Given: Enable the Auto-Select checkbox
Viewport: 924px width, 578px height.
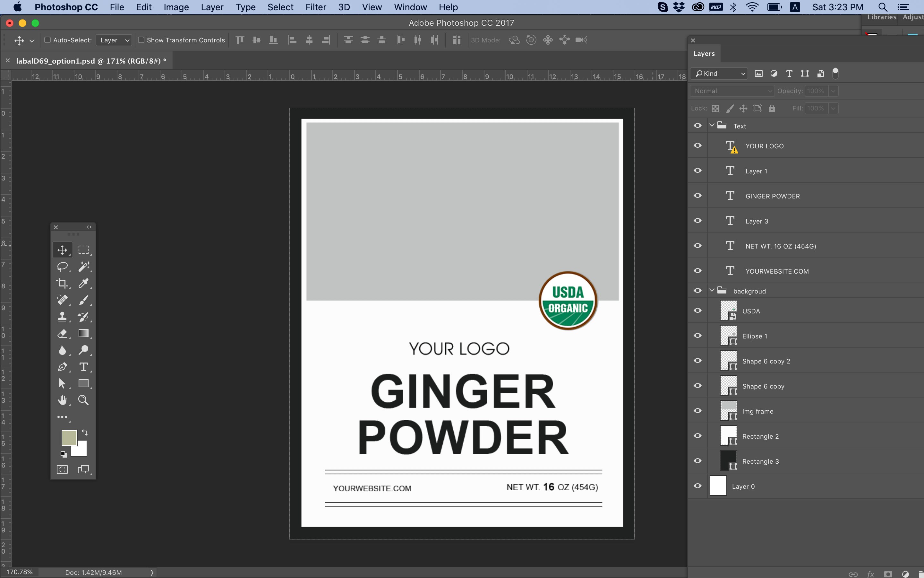Looking at the screenshot, I should (48, 40).
